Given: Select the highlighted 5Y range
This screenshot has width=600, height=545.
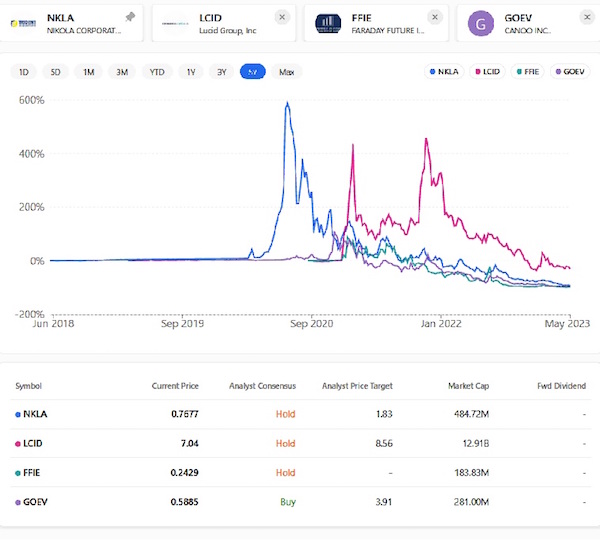Looking at the screenshot, I should coord(253,72).
